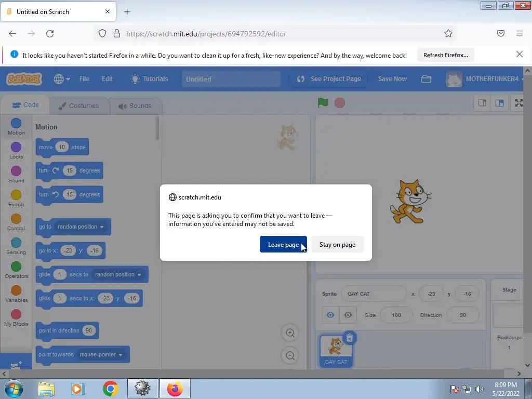Click the sprite name field GAY CAT

point(374,294)
